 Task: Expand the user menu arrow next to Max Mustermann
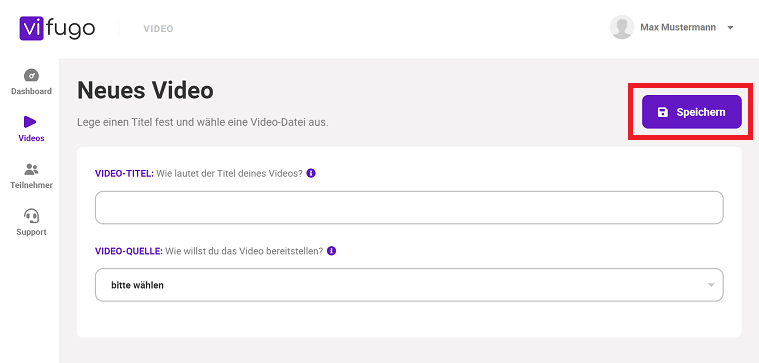(730, 28)
